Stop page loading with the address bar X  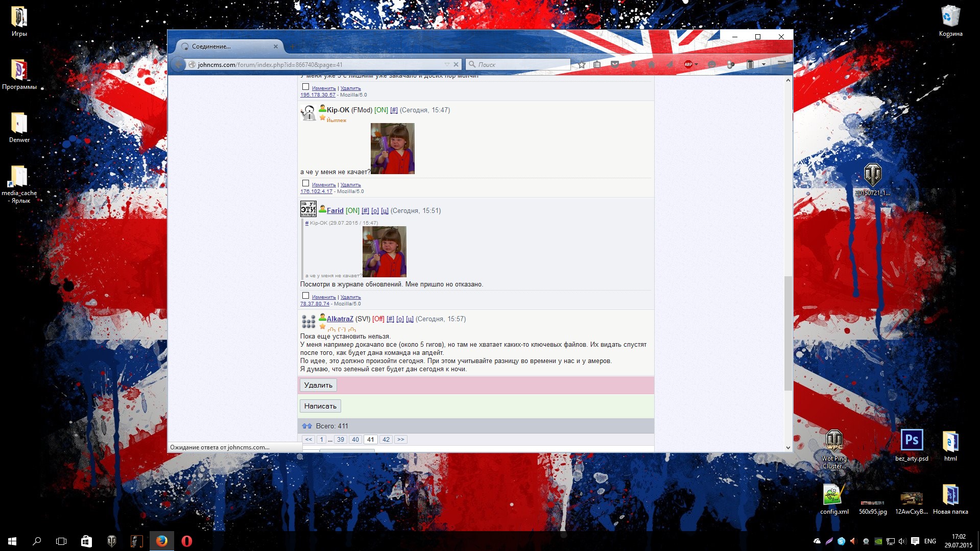pos(456,64)
